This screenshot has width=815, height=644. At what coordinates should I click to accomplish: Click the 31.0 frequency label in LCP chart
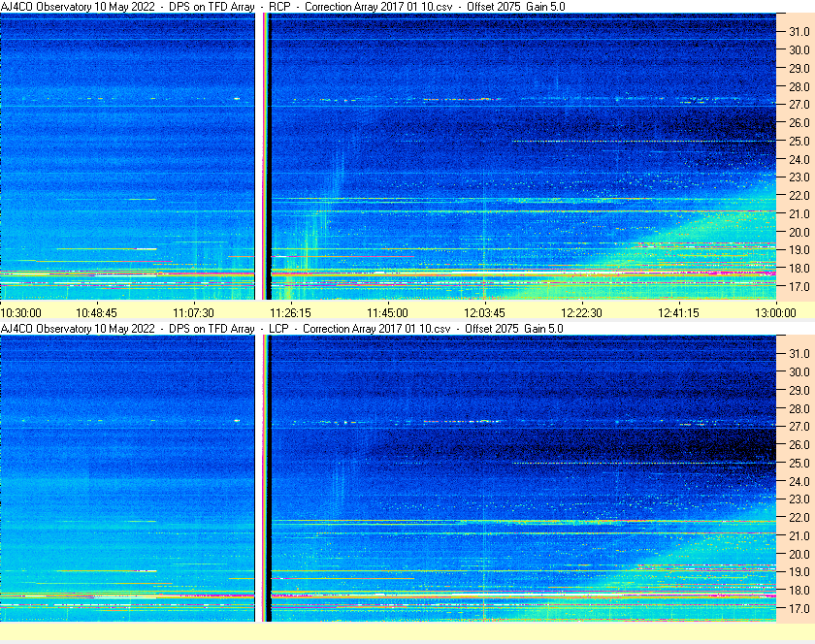tap(799, 353)
